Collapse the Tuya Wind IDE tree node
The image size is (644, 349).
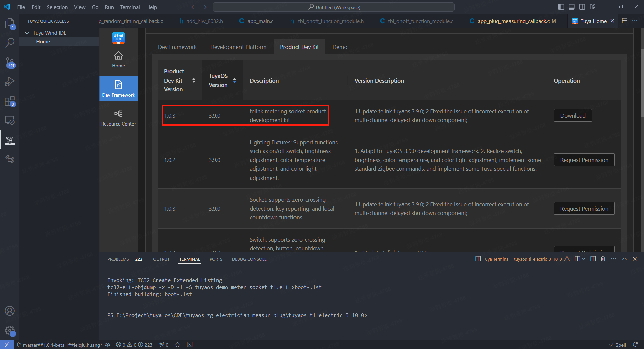pos(27,33)
